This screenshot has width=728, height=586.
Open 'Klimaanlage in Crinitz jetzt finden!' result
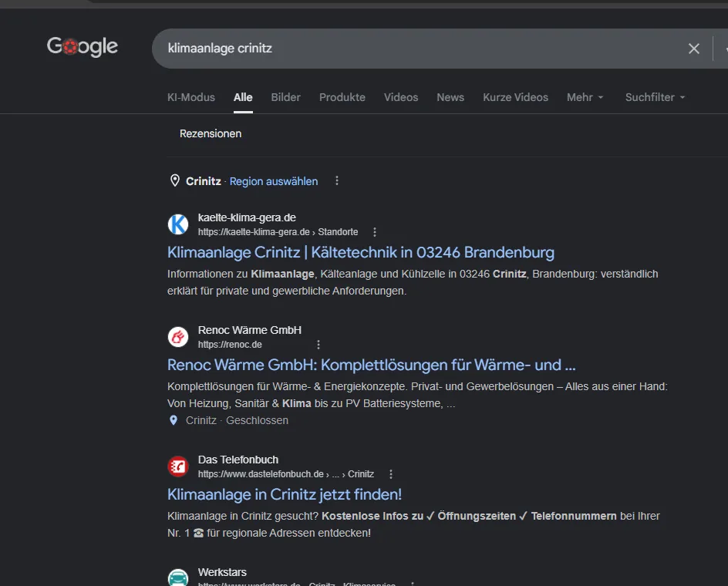(284, 494)
